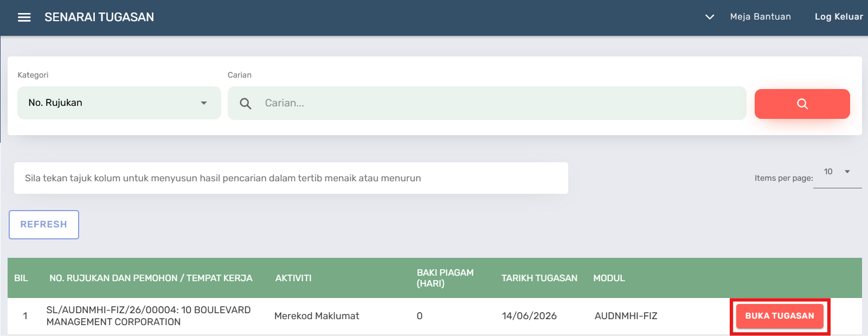Click the SENARAI TUGASAN page title
This screenshot has width=868, height=336.
(99, 17)
